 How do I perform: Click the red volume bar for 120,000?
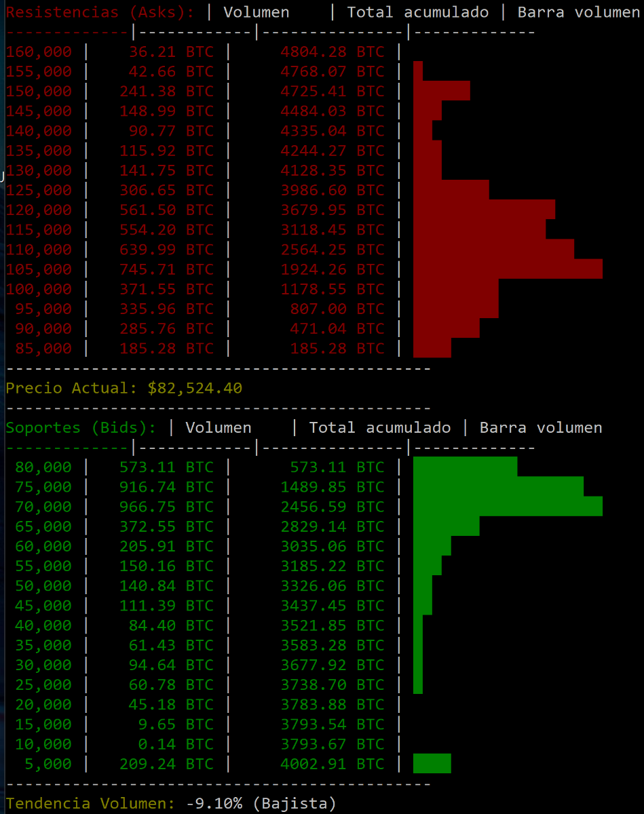(x=484, y=210)
